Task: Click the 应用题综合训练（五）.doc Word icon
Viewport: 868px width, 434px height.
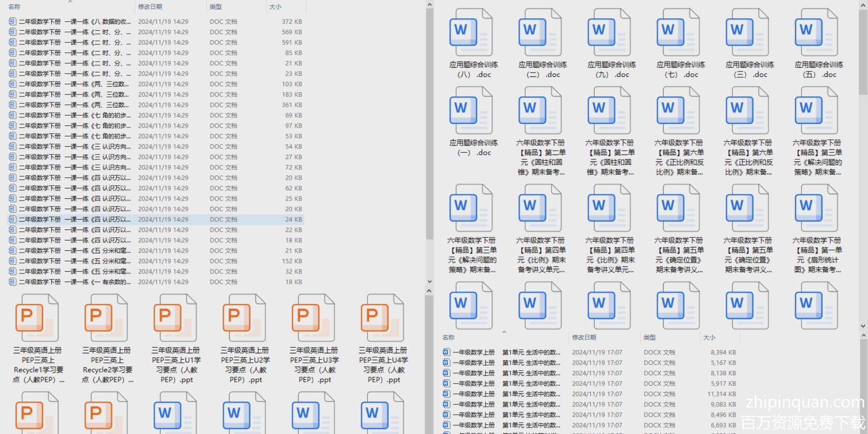Action: (x=816, y=33)
